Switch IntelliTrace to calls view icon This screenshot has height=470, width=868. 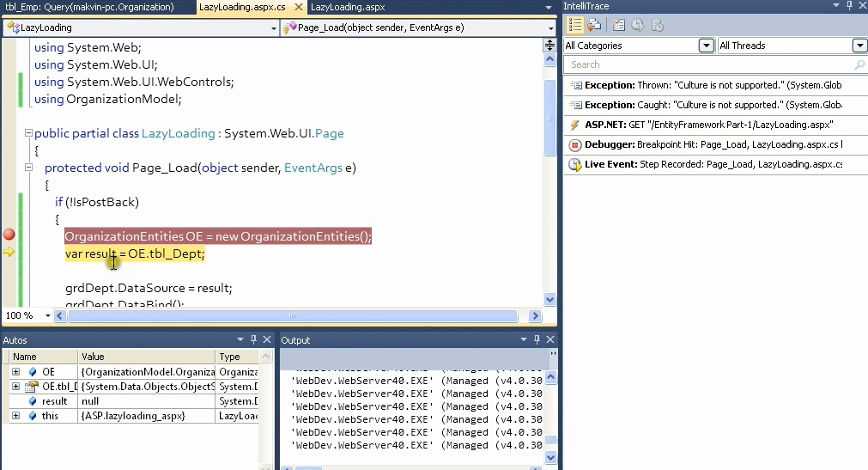(593, 26)
